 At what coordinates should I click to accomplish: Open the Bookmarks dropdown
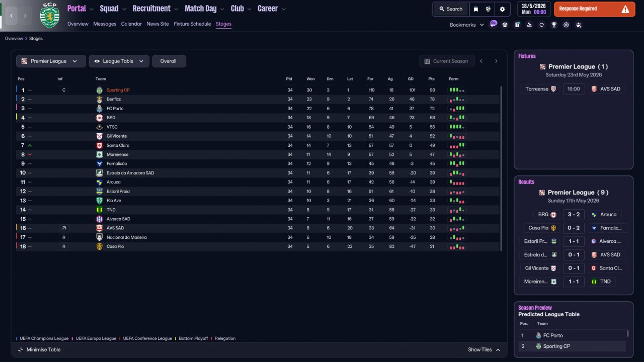coord(467,25)
